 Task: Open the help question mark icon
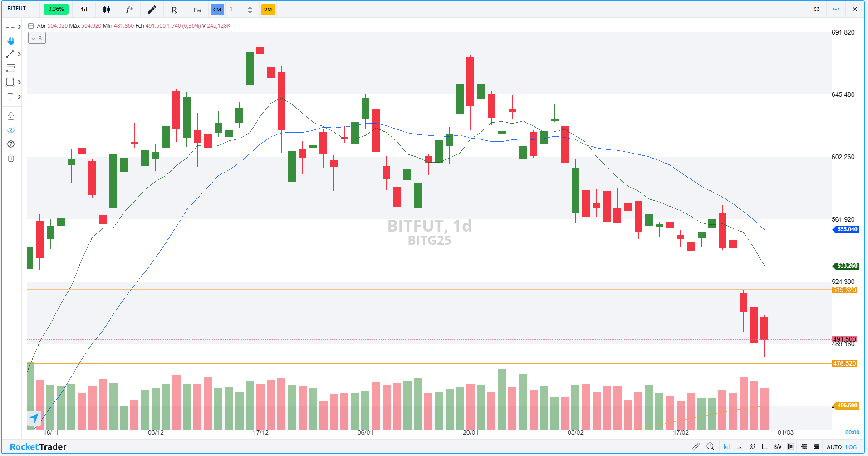click(11, 144)
